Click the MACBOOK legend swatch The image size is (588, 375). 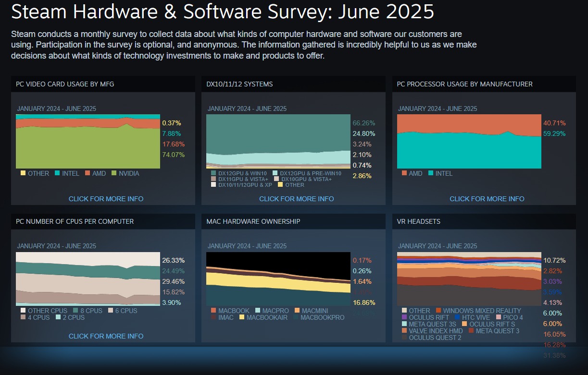coord(213,310)
